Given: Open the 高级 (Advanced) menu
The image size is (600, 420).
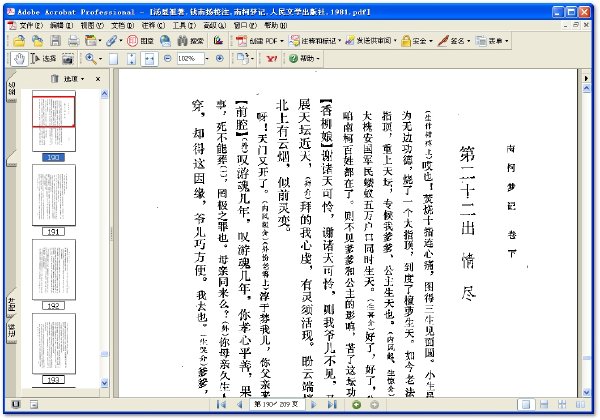Looking at the screenshot, I should (x=215, y=26).
